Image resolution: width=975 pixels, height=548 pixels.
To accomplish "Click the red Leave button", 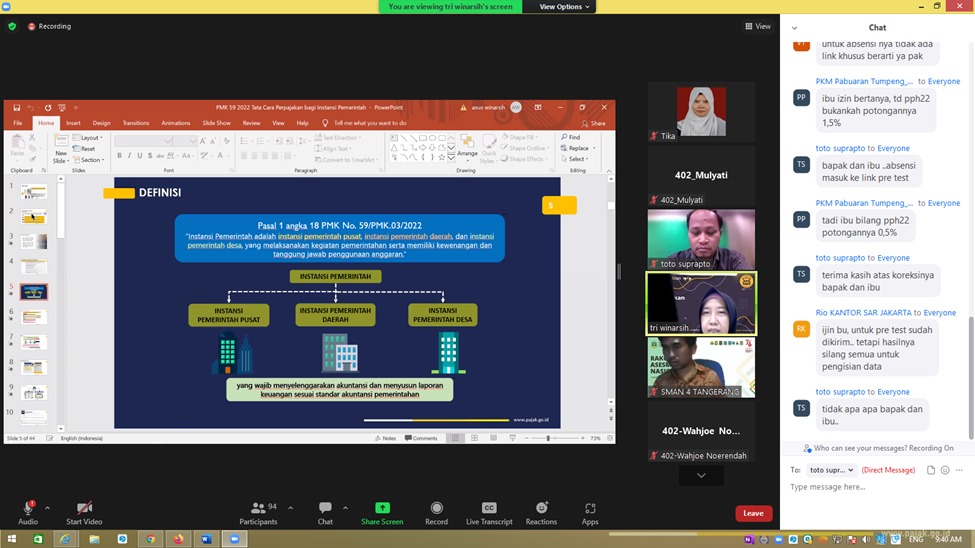I will pyautogui.click(x=753, y=513).
